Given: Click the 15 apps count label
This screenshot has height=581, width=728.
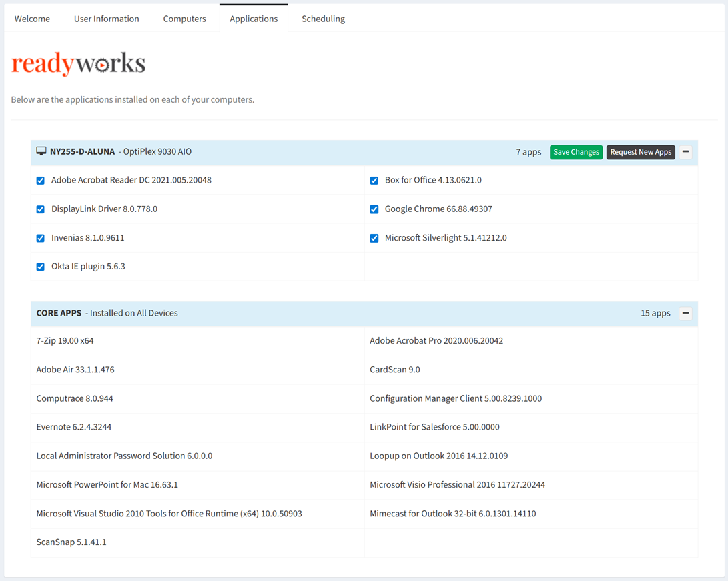Looking at the screenshot, I should [655, 314].
